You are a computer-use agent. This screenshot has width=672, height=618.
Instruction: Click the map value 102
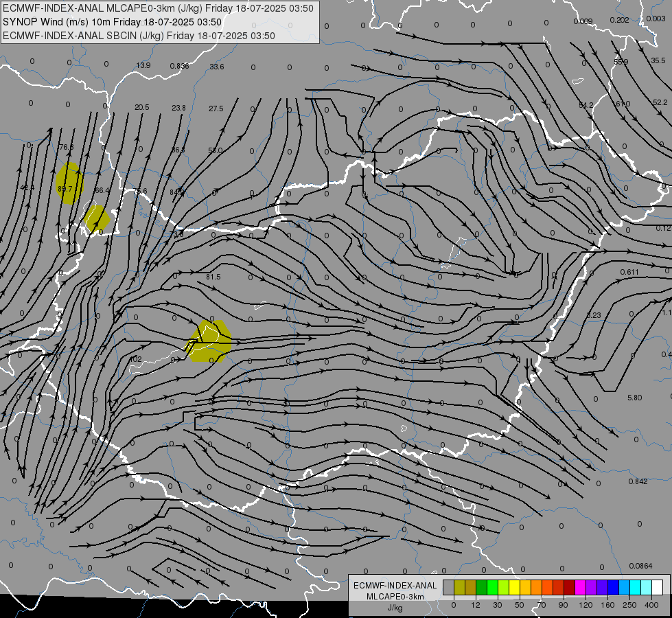click(136, 359)
